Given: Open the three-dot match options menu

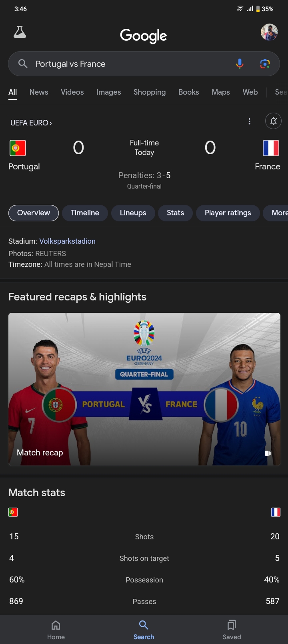Looking at the screenshot, I should click(x=250, y=121).
